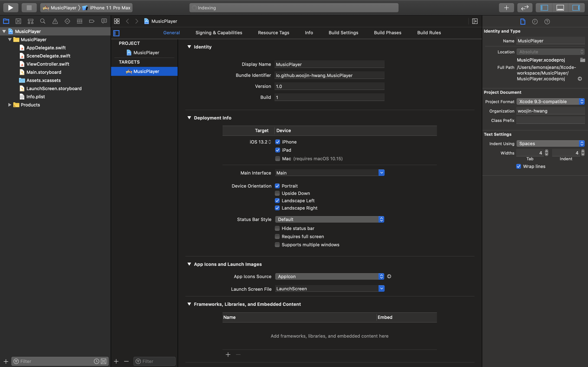Click the Run (play) button

(x=10, y=8)
